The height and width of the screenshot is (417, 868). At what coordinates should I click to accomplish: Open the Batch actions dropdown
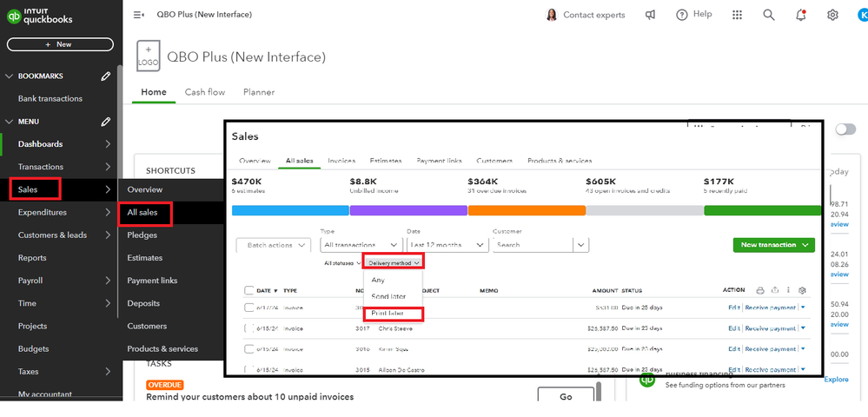click(x=274, y=245)
